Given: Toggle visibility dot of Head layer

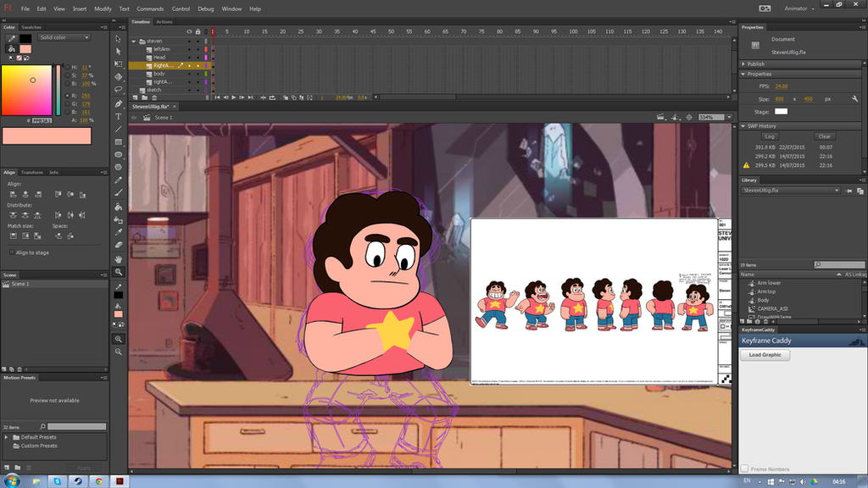Looking at the screenshot, I should click(189, 58).
